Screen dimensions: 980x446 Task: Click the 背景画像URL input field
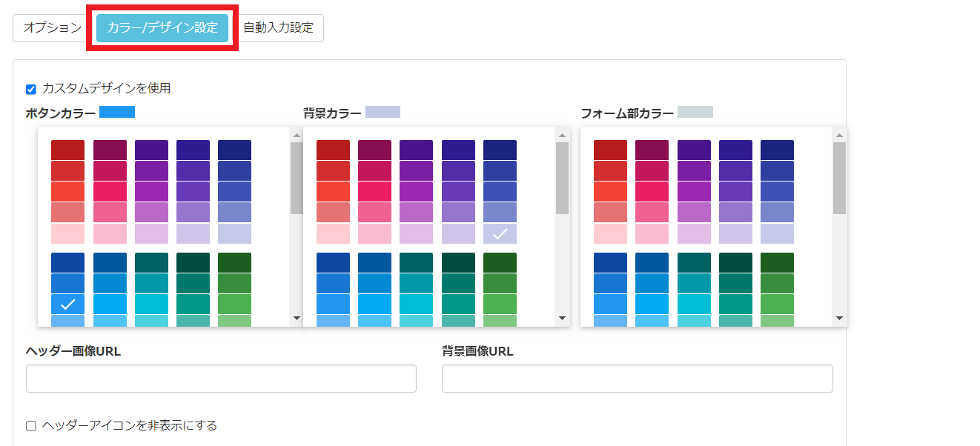click(638, 379)
